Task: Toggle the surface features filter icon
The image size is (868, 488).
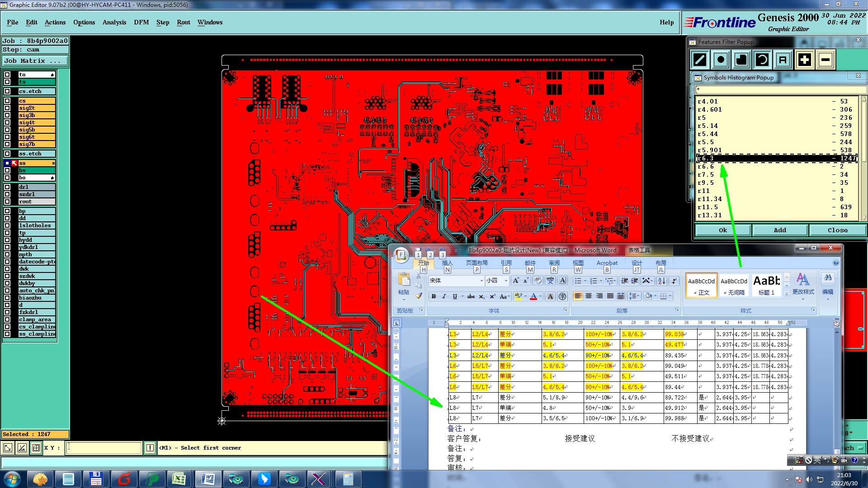Action: (741, 60)
